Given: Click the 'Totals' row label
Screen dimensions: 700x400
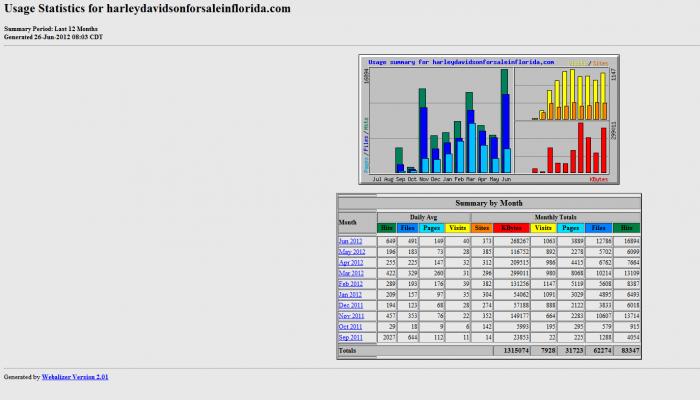Looking at the screenshot, I should coord(347,350).
